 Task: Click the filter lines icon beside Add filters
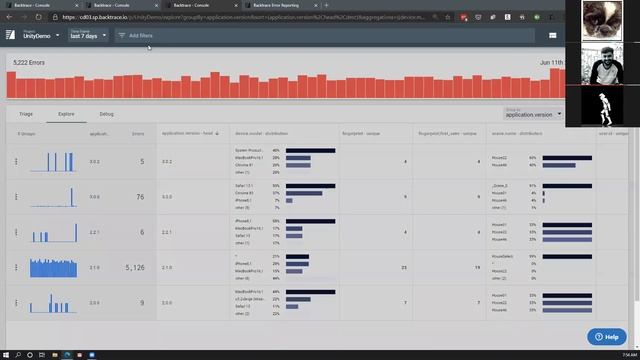[122, 36]
